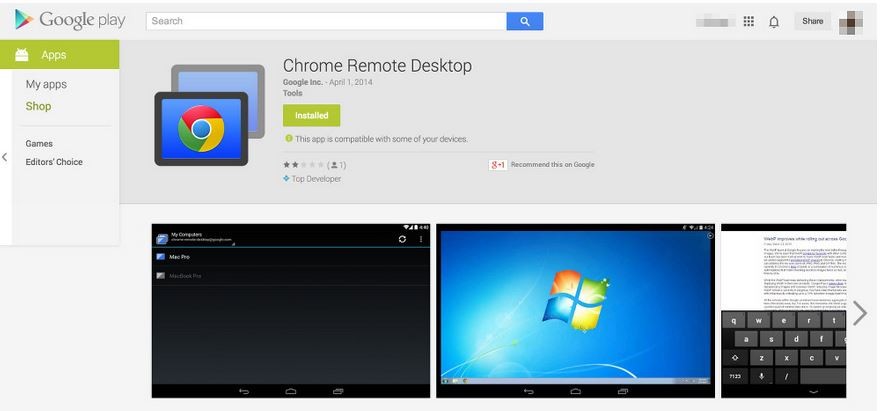Click the Chrome Remote Desktop title
Image resolution: width=880 pixels, height=411 pixels.
pyautogui.click(x=377, y=66)
